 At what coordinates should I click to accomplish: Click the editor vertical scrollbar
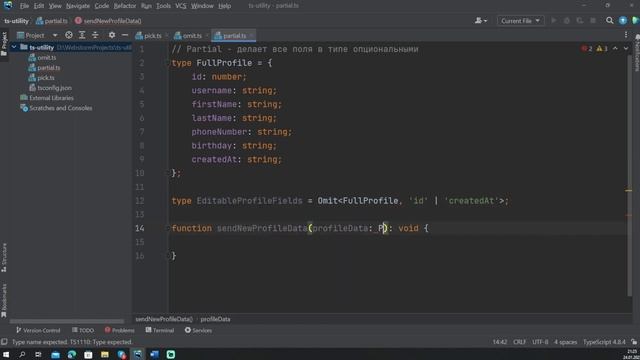point(629,176)
